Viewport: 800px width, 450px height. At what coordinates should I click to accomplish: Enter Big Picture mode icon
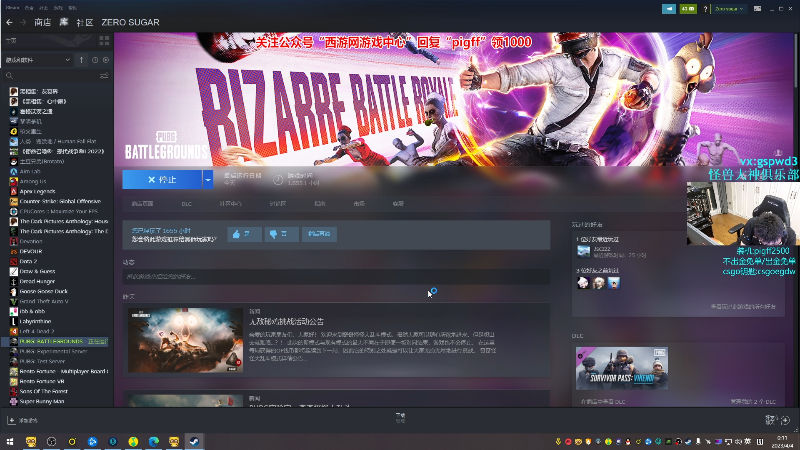click(758, 9)
